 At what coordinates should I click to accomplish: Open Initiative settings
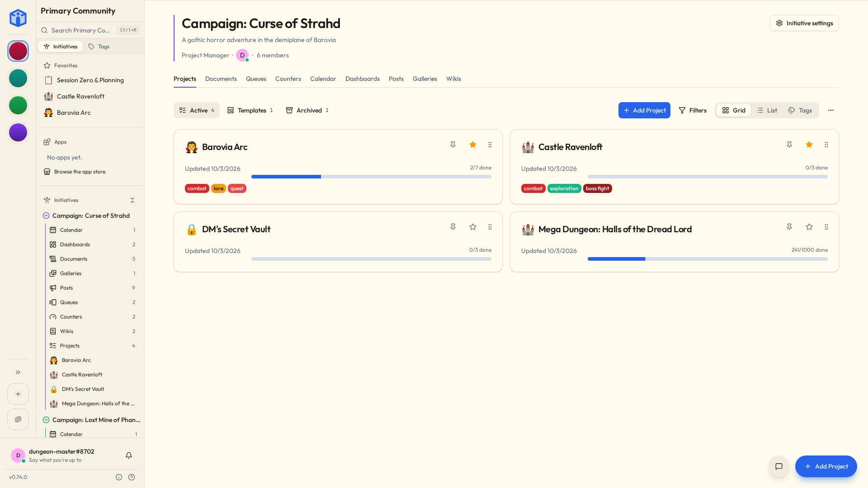click(x=804, y=23)
